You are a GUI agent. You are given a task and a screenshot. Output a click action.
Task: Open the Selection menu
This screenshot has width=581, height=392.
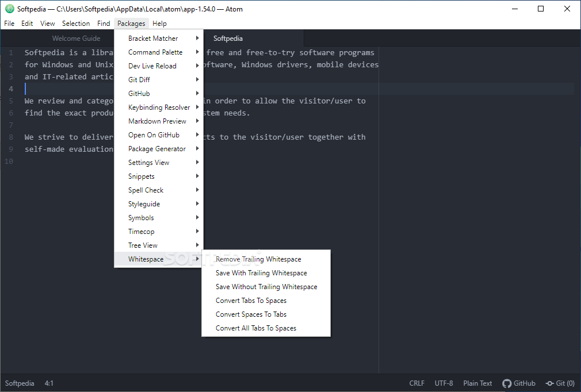point(76,24)
